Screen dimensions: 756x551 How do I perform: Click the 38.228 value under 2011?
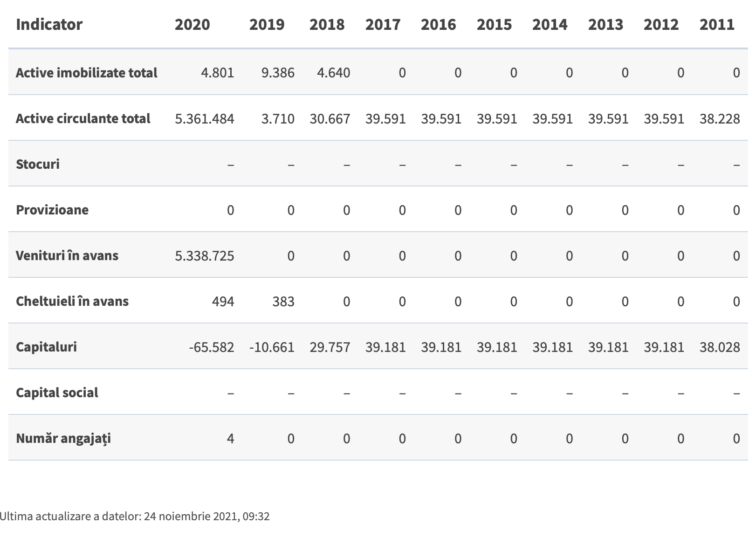pos(720,119)
